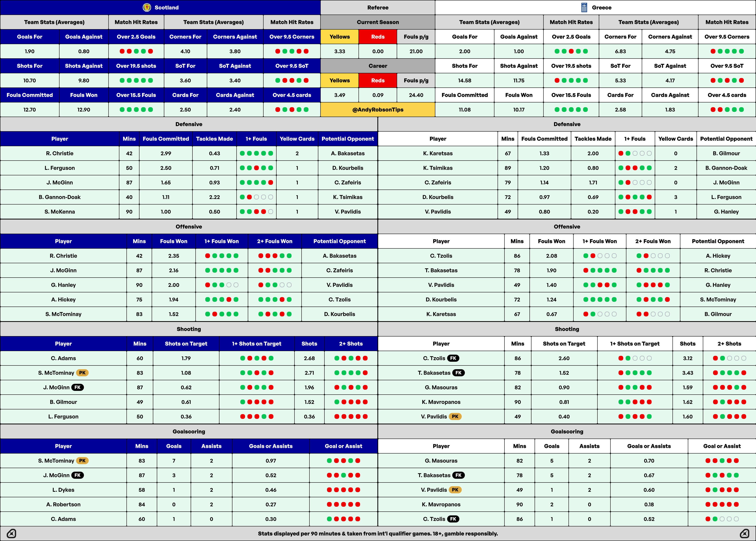Image resolution: width=756 pixels, height=541 pixels.
Task: Click FK badge beside C. Tzolis in Greece Shooting
Action: click(x=453, y=358)
